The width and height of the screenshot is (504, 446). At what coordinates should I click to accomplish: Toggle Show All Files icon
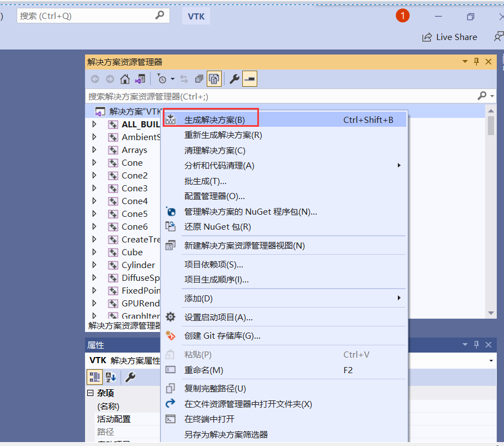pos(214,79)
